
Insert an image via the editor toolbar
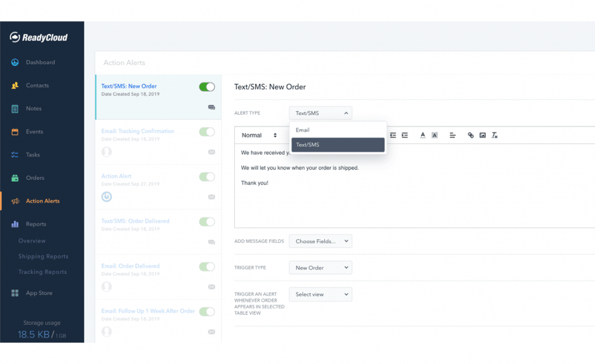pyautogui.click(x=482, y=135)
